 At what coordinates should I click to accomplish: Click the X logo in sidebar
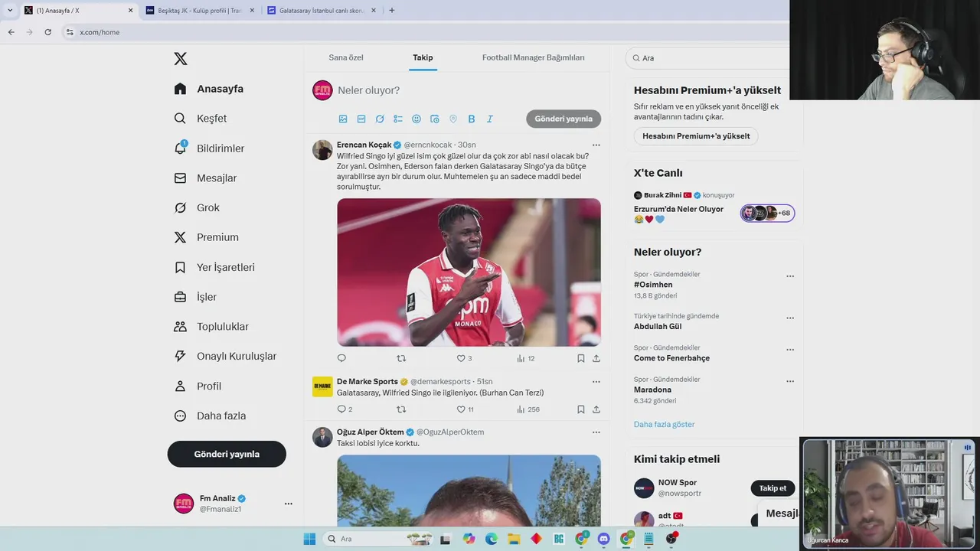(x=180, y=59)
